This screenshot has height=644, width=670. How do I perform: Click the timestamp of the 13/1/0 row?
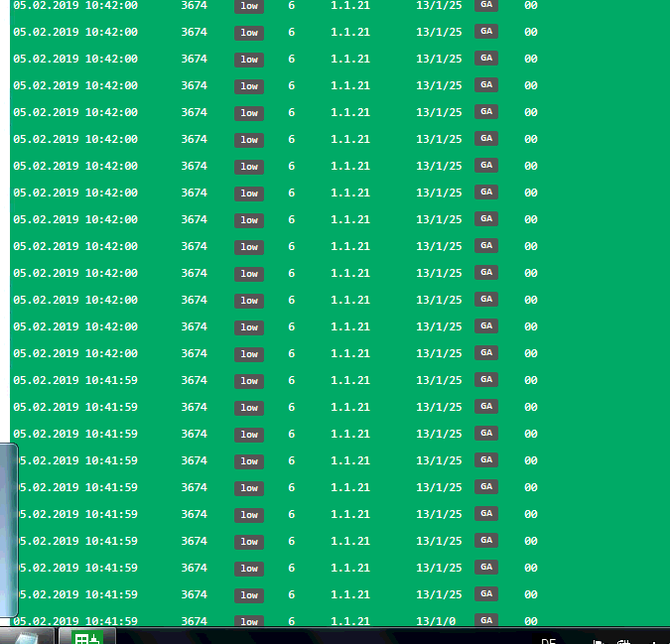[79, 621]
